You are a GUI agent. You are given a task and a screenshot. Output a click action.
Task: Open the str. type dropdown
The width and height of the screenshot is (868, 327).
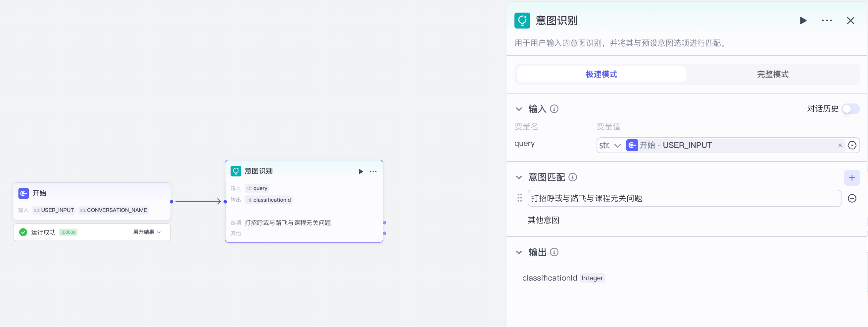coord(609,145)
